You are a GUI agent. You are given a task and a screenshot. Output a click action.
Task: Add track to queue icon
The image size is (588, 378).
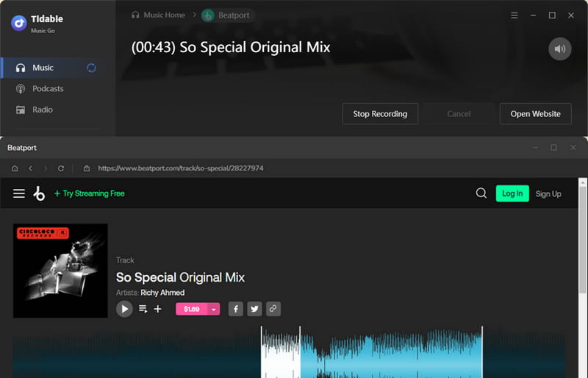pos(143,309)
